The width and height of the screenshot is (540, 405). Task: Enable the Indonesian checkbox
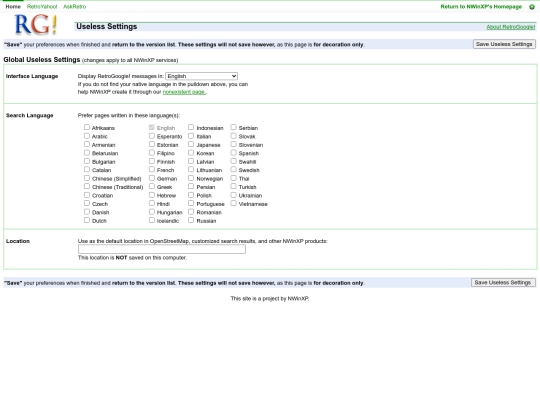coord(191,127)
